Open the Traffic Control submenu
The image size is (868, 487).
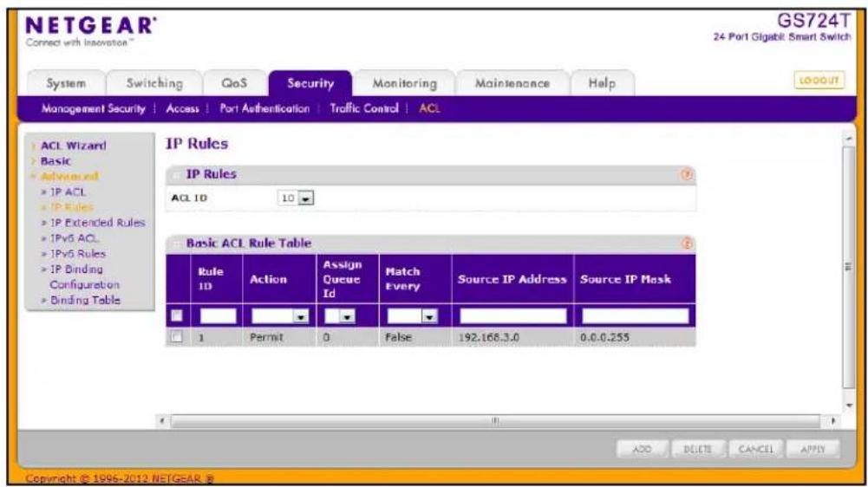pos(363,108)
